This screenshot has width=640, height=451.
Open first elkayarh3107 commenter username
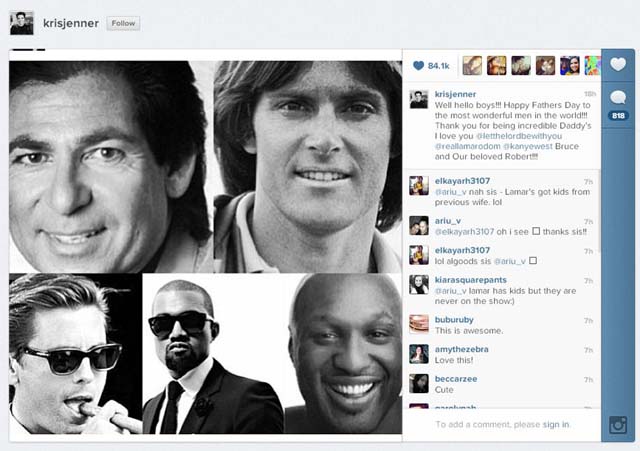(x=462, y=181)
